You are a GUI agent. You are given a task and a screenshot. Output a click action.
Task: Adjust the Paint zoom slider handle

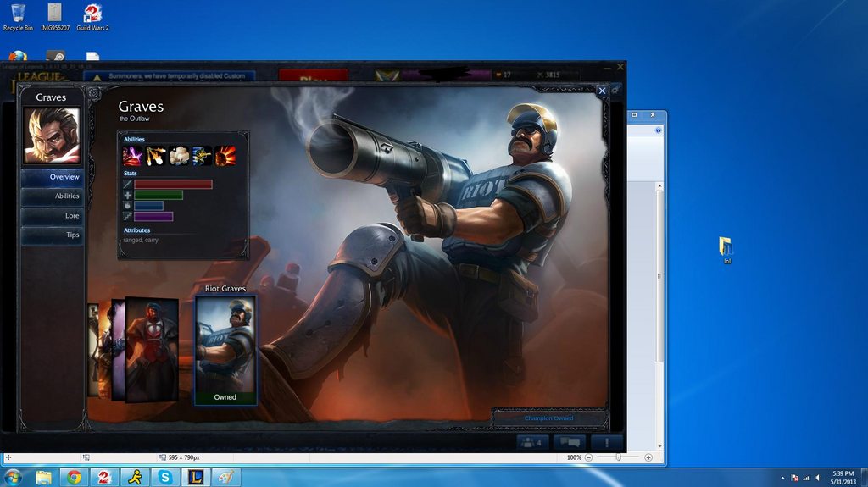[618, 457]
